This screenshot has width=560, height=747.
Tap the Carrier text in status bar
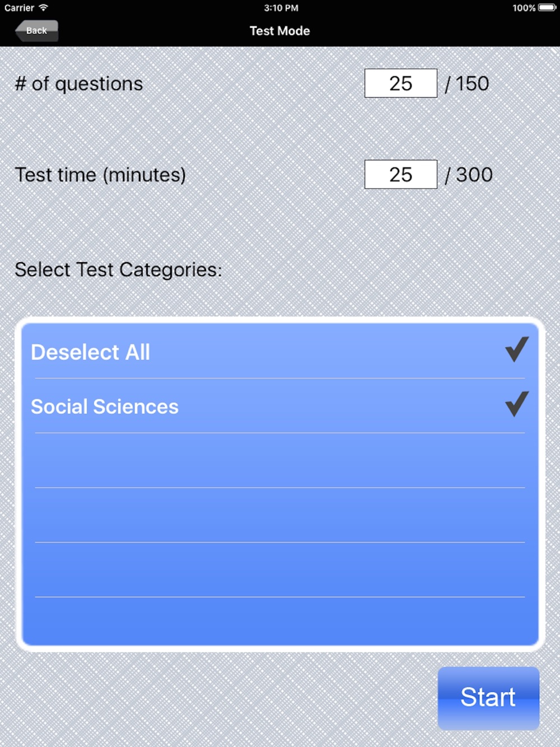[x=19, y=8]
